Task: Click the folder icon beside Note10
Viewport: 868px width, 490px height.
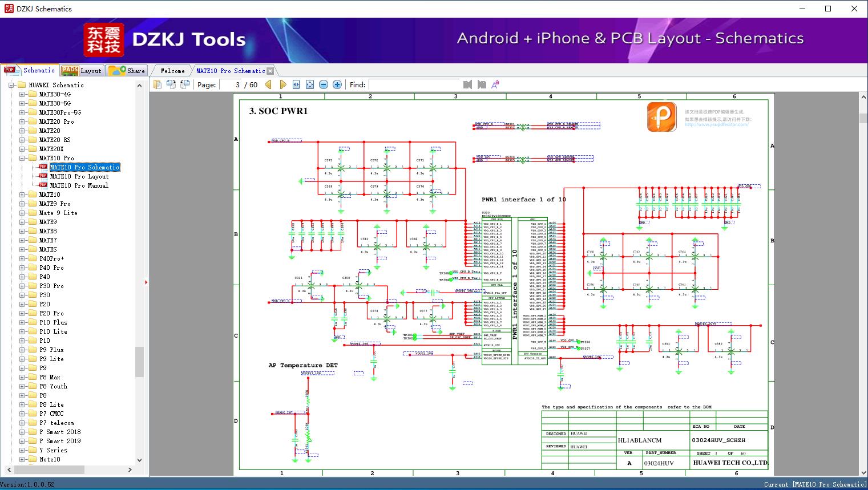Action: [33, 459]
